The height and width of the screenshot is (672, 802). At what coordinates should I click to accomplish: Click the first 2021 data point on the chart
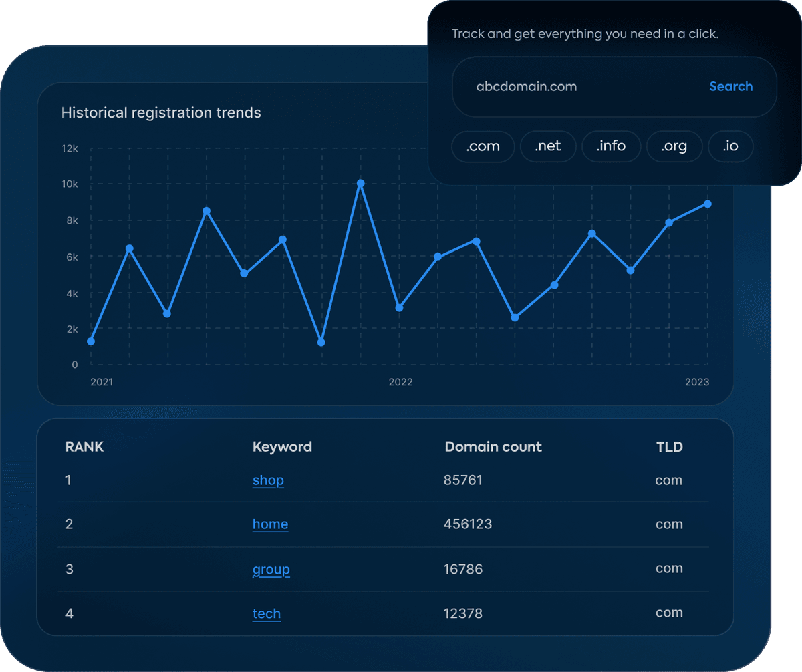[x=90, y=340]
